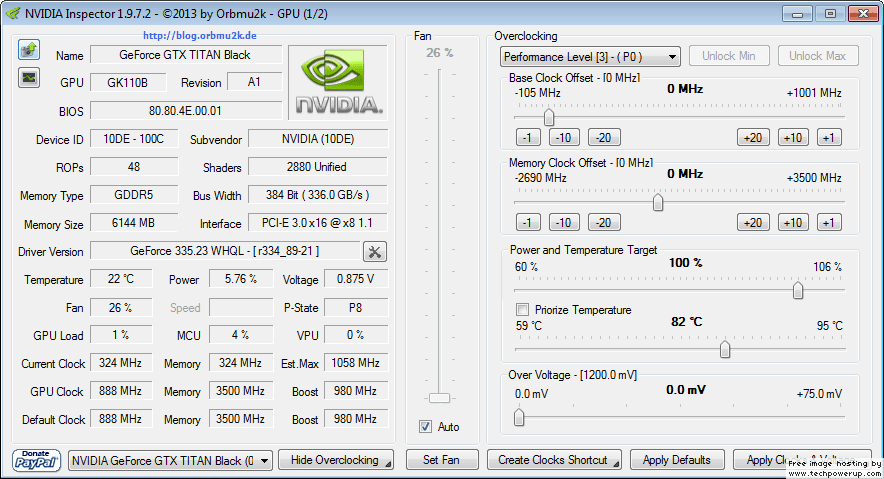884x479 pixels.
Task: Click the upload screenshot icon
Action: pos(29,50)
